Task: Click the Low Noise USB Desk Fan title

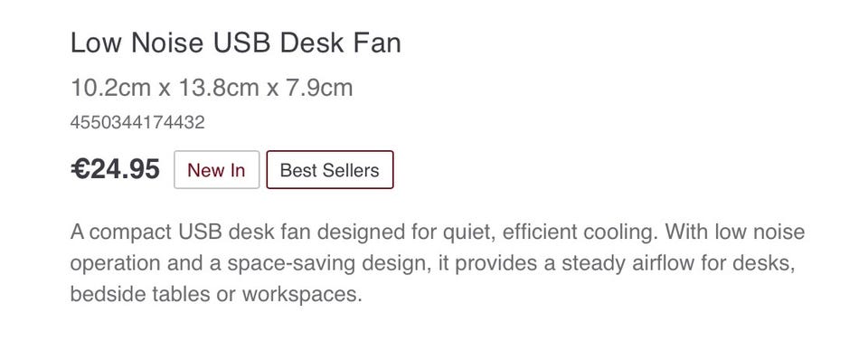Action: point(236,43)
